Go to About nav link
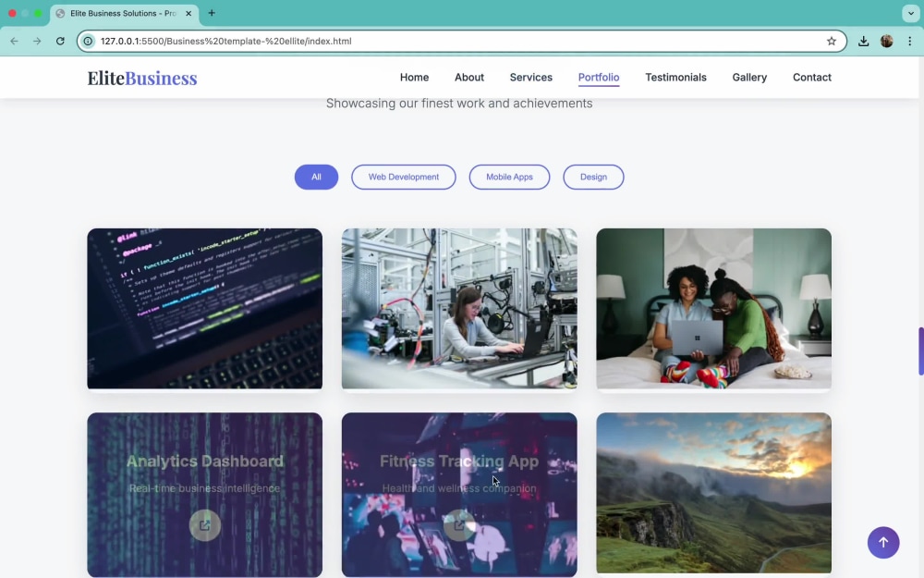Screen dimensions: 924x578 click(x=469, y=78)
